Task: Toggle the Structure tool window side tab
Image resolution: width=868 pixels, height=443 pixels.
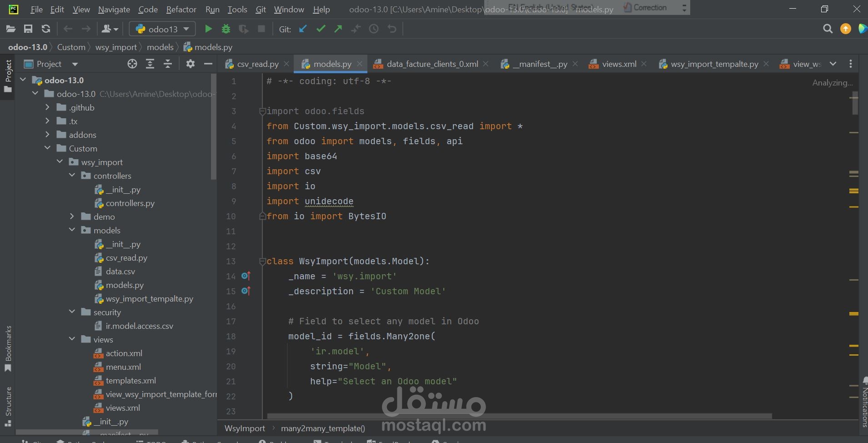Action: [8, 406]
